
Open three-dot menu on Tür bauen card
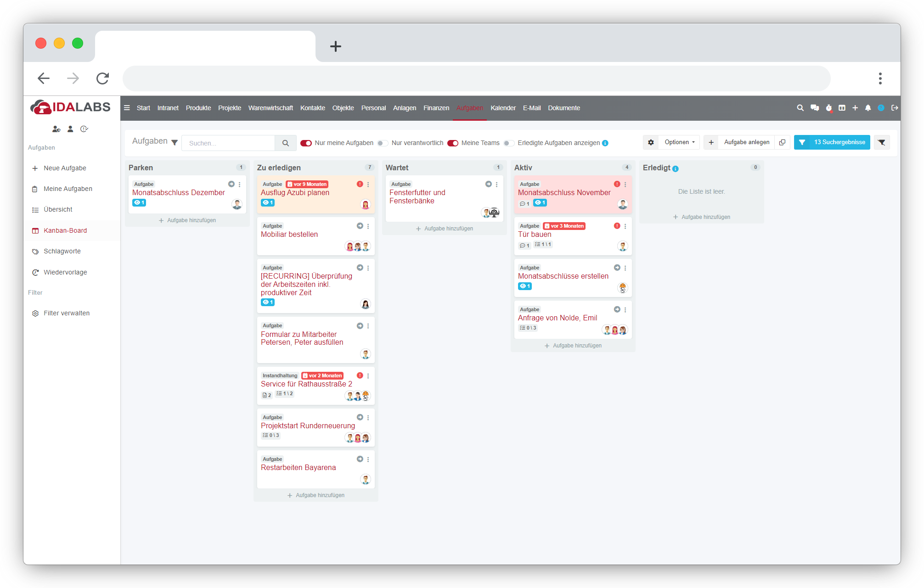(x=625, y=226)
